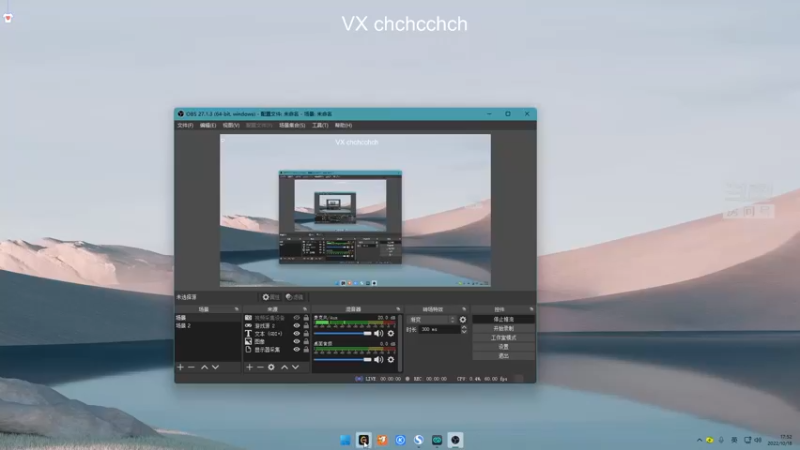Image resolution: width=800 pixels, height=450 pixels.
Task: Pop out the Controls dock panel
Action: 531,309
